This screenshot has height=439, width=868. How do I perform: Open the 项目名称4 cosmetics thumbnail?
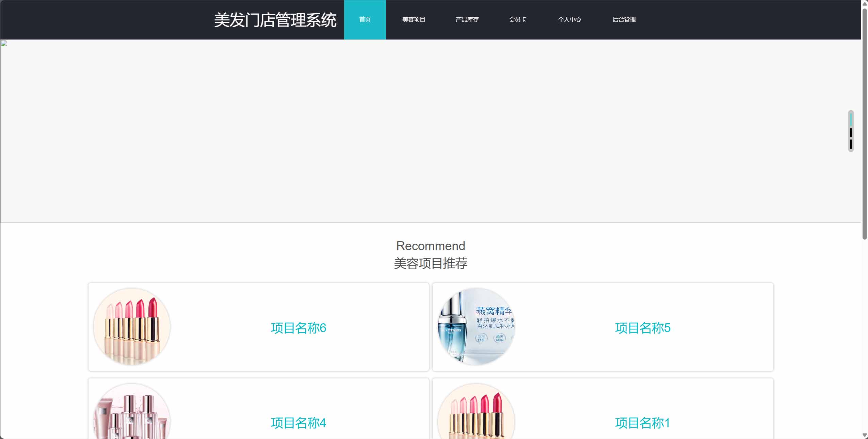132,411
